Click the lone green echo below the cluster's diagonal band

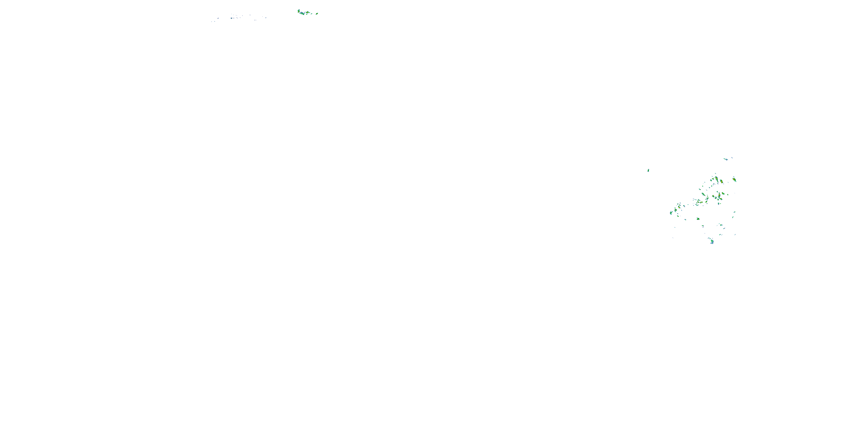pos(698,219)
